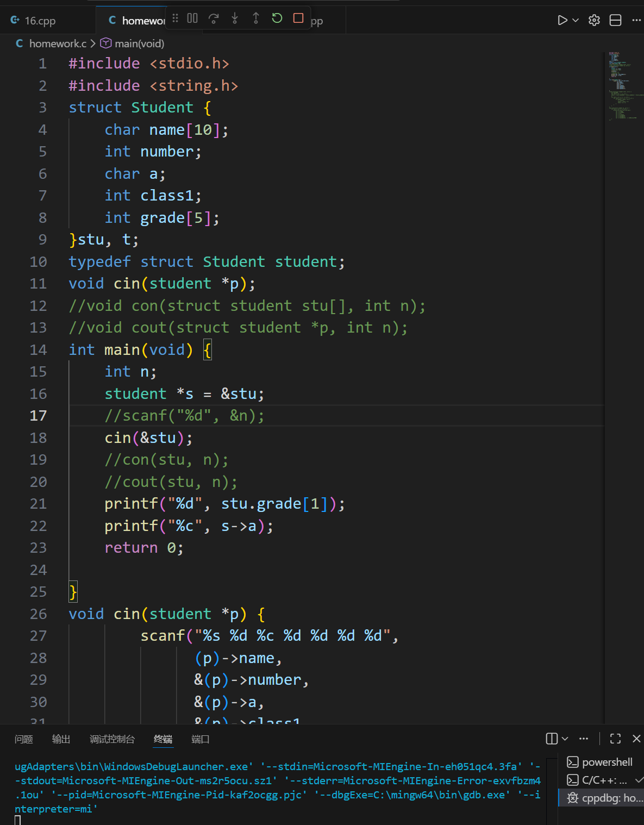Step over in debugger
The image size is (644, 825).
(214, 18)
